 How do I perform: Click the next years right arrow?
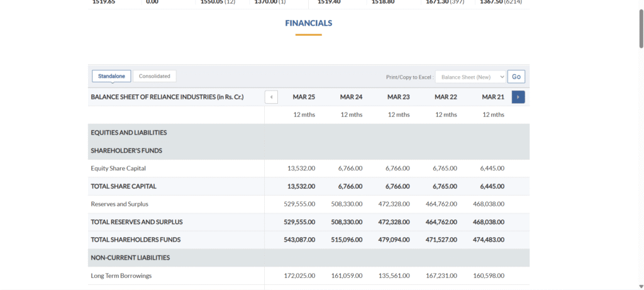tap(518, 97)
